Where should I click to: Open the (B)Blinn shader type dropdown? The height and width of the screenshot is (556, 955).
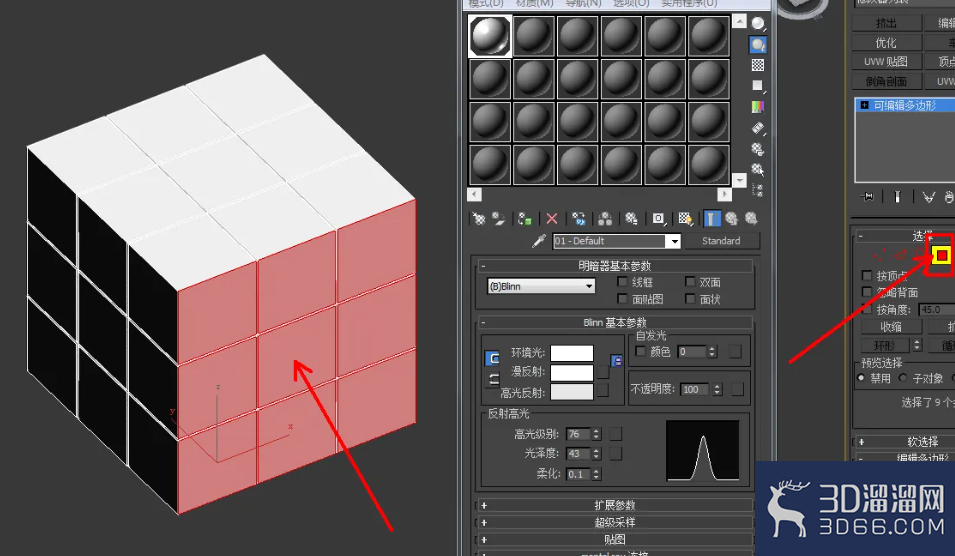[x=541, y=286]
